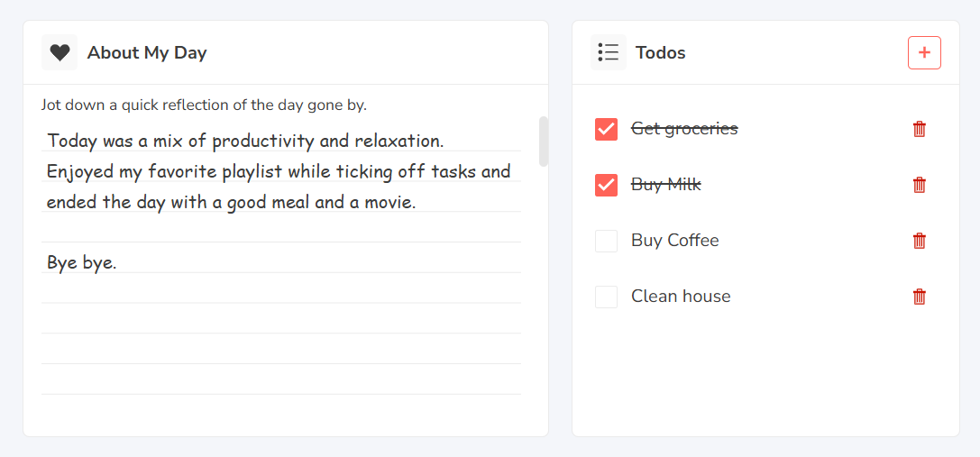Delete the Buy Coffee todo
This screenshot has width=980, height=457.
click(920, 241)
